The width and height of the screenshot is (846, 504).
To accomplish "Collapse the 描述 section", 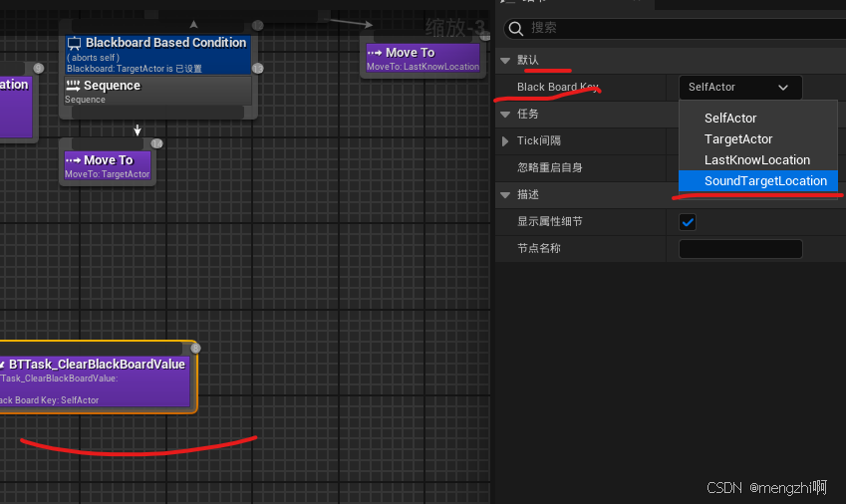I will (505, 195).
